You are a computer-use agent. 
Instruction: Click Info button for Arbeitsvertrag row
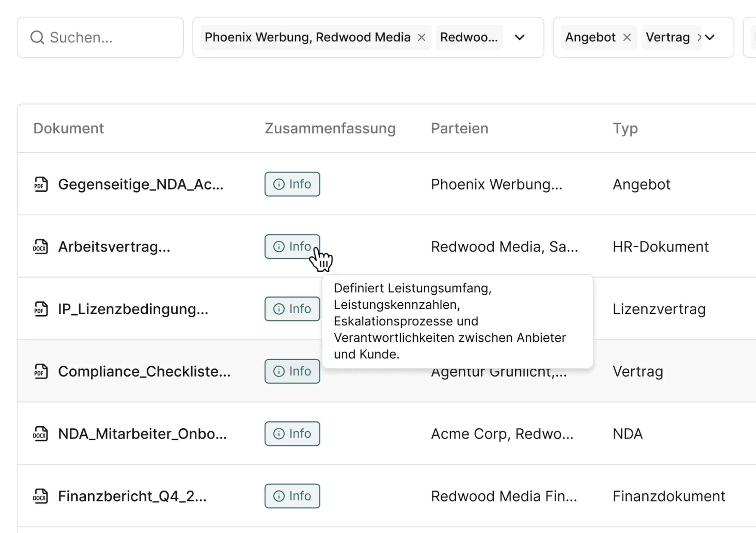pyautogui.click(x=292, y=247)
